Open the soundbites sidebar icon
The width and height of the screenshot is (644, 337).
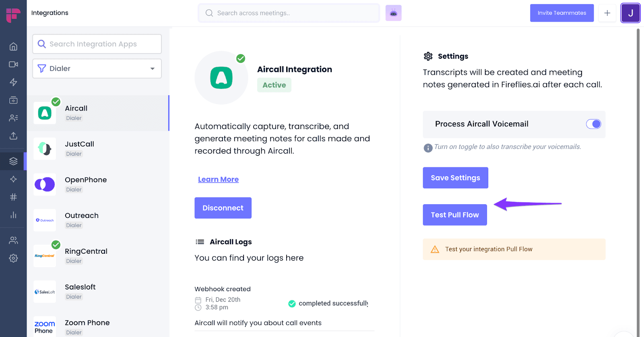[x=13, y=100]
